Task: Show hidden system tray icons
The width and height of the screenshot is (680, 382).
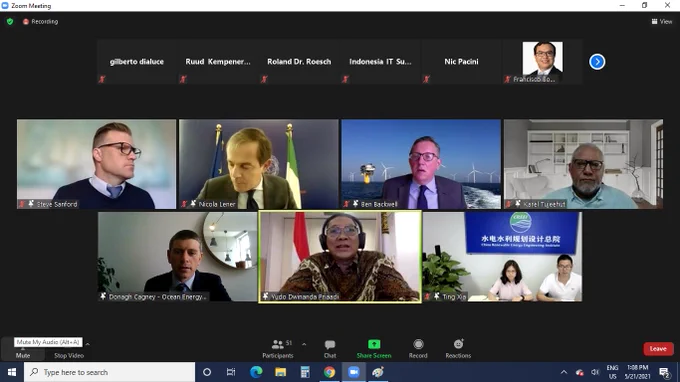Action: pyautogui.click(x=564, y=372)
